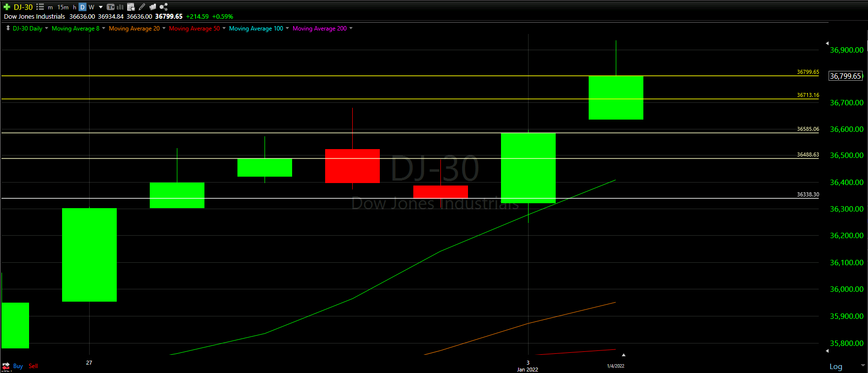Click the Moving Average 20 legend label
Viewport: 868px width, 373px height.
click(x=134, y=29)
